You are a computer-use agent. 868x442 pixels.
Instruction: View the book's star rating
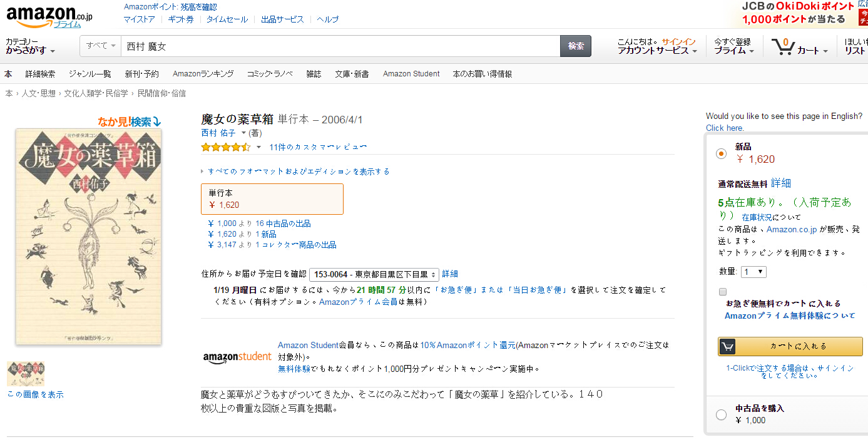[x=225, y=147]
